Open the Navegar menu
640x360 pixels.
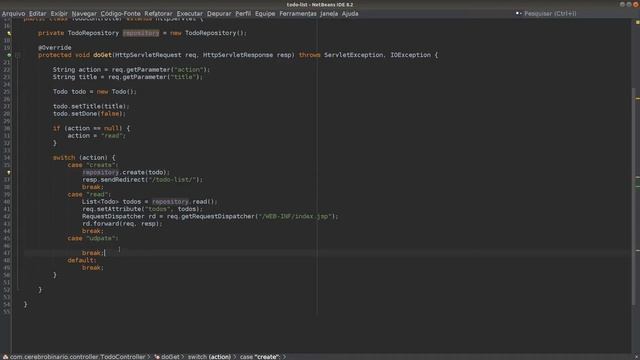pos(84,13)
